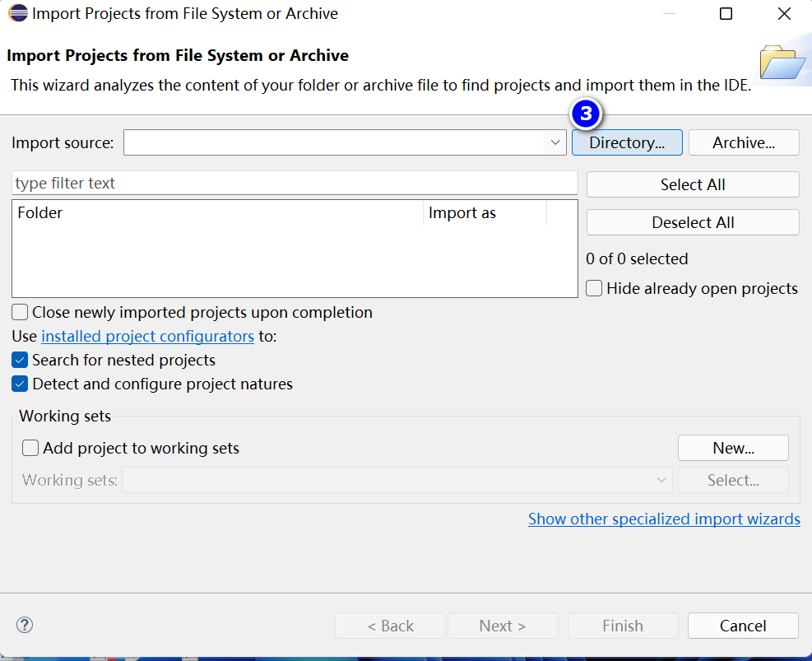Screen dimensions: 812x661
Task: Open the installed project configurators link
Action: pyautogui.click(x=147, y=337)
